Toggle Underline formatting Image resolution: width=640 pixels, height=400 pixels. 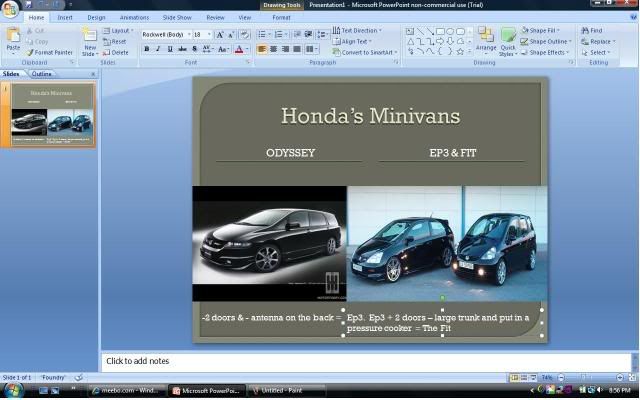170,49
